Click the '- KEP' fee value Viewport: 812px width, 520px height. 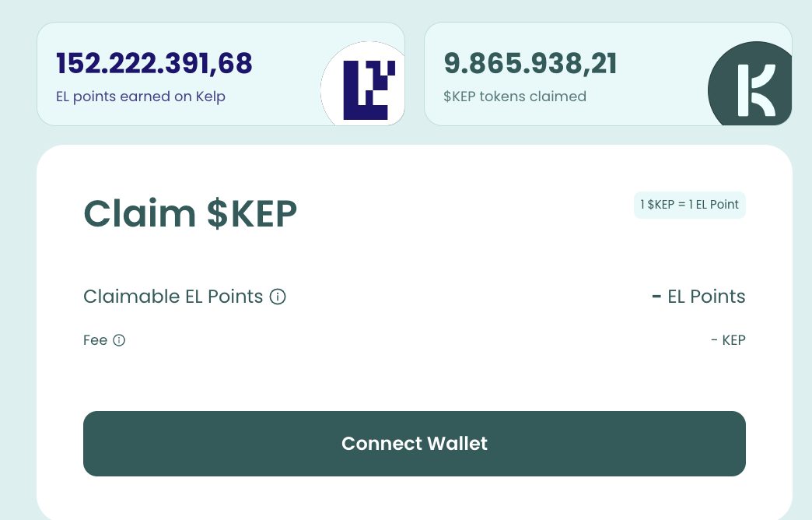728,340
